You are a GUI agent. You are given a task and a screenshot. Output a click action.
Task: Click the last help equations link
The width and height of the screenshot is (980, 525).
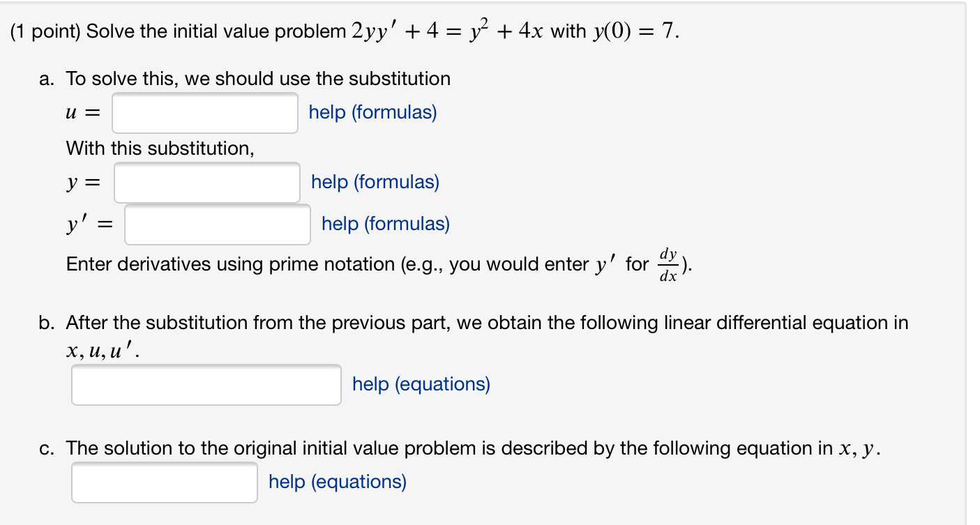tap(338, 481)
